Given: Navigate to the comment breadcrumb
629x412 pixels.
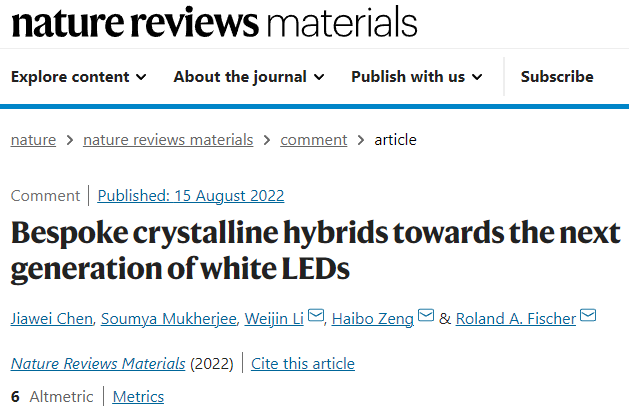Looking at the screenshot, I should [314, 140].
